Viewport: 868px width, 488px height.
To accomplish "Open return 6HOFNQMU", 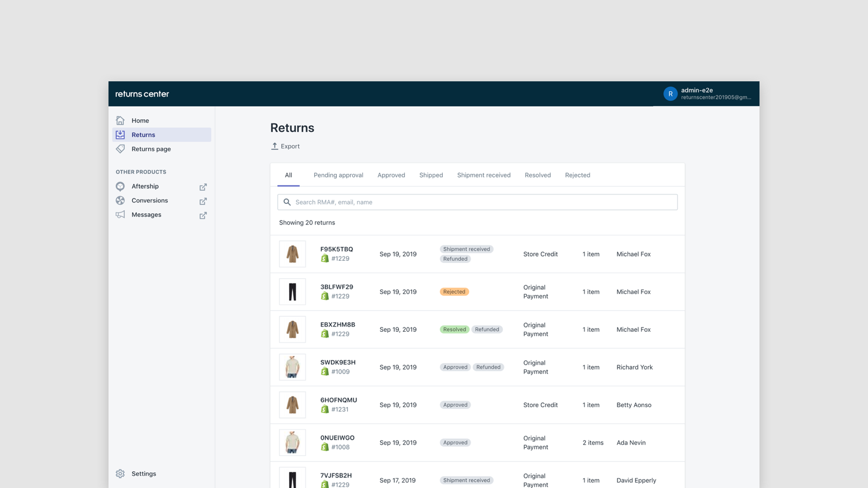I will pos(339,400).
